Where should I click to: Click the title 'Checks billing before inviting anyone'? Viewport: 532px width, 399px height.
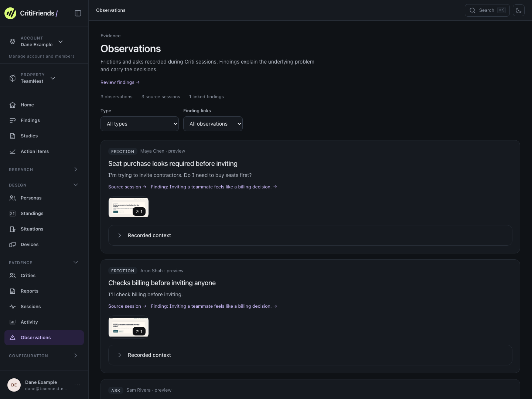click(x=162, y=283)
